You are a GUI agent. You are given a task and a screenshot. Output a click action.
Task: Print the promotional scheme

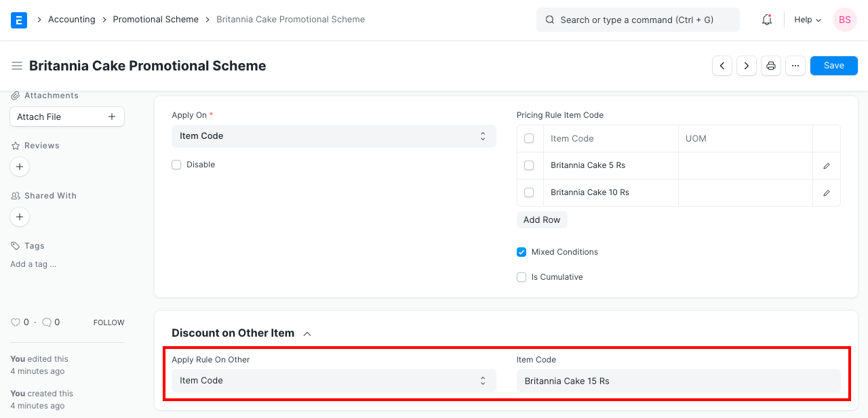tap(770, 65)
